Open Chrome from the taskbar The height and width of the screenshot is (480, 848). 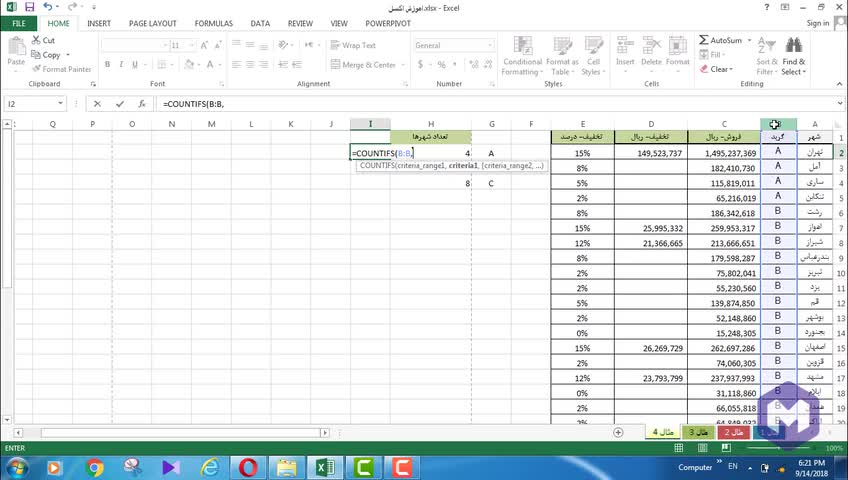click(x=94, y=467)
